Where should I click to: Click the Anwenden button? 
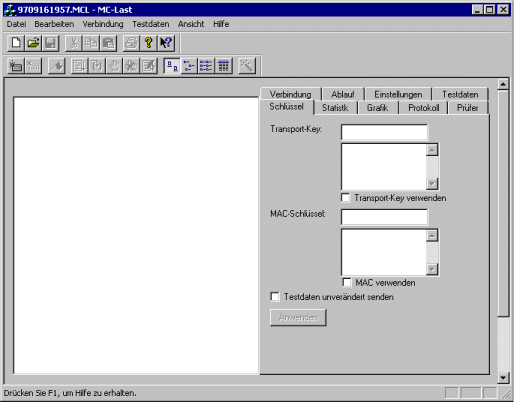298,317
